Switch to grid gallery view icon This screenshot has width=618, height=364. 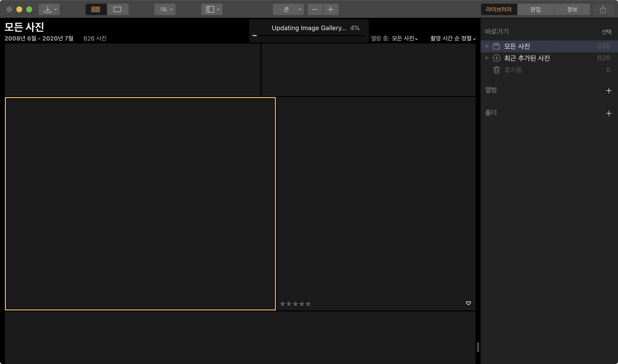(96, 9)
